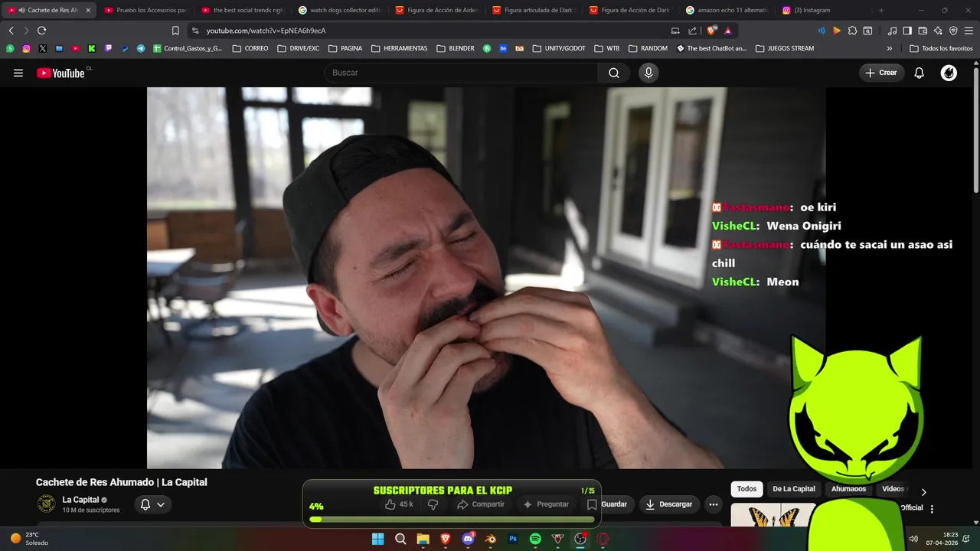Open the Instagram bookmark icon
980x551 pixels.
pyautogui.click(x=26, y=48)
